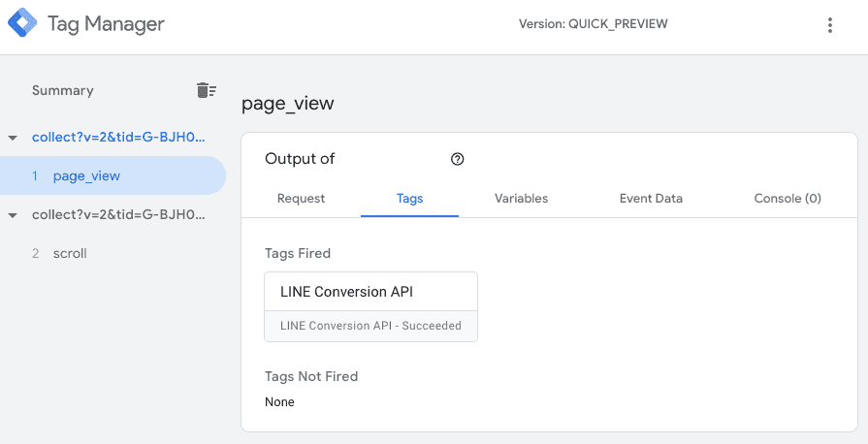Click the Version: QUICK_PREVIEW label

tap(593, 24)
